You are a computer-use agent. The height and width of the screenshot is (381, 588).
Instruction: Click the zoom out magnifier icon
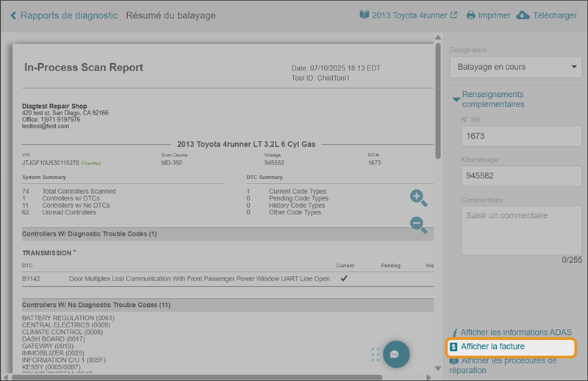418,225
